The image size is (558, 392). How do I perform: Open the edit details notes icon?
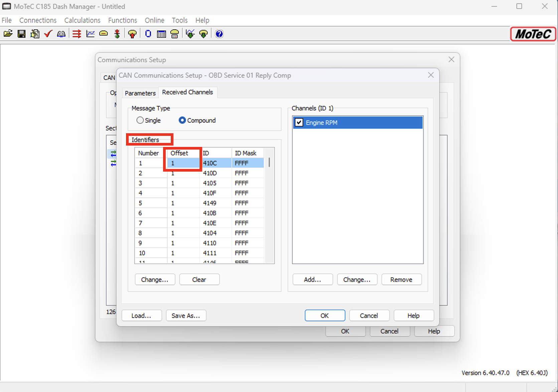point(35,34)
